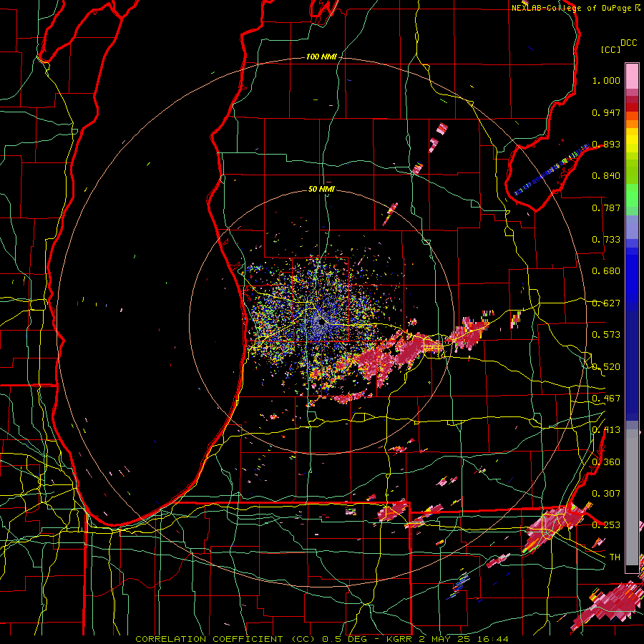Click the 1.000 color scale value

[606, 80]
